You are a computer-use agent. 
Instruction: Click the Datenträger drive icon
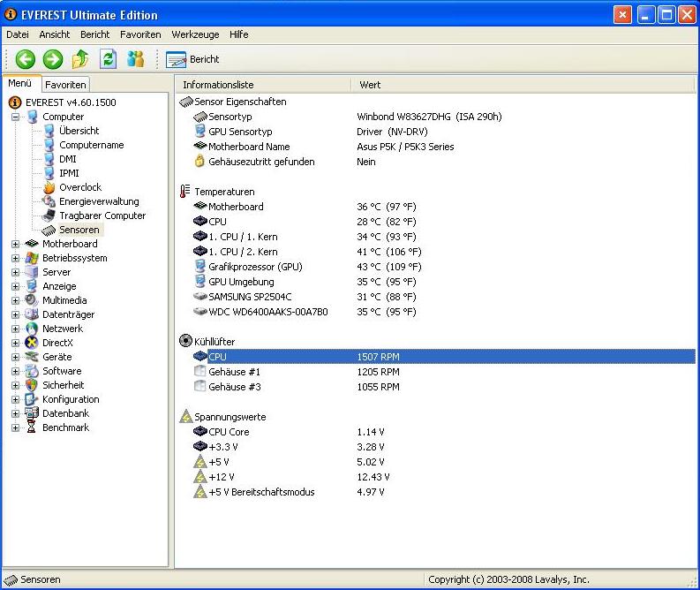(x=32, y=314)
